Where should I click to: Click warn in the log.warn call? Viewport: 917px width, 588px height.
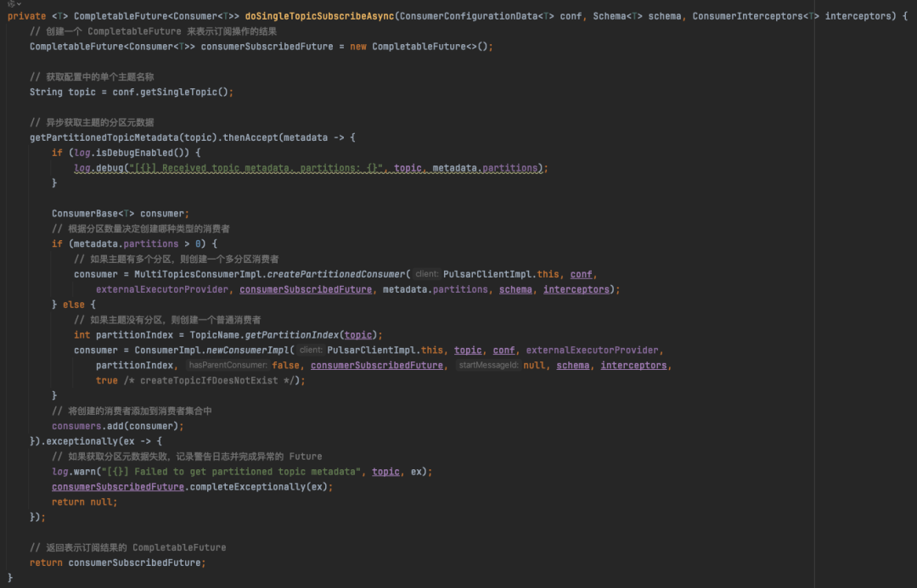click(x=85, y=473)
